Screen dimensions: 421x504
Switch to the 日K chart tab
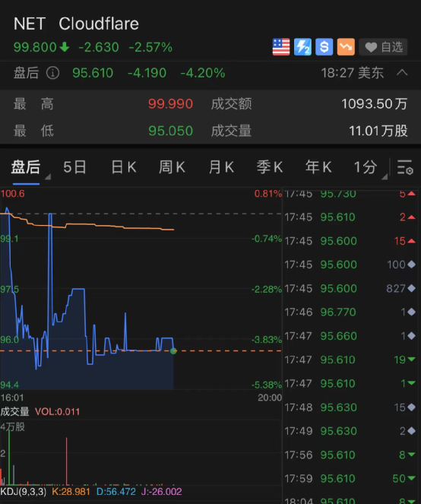coord(123,167)
